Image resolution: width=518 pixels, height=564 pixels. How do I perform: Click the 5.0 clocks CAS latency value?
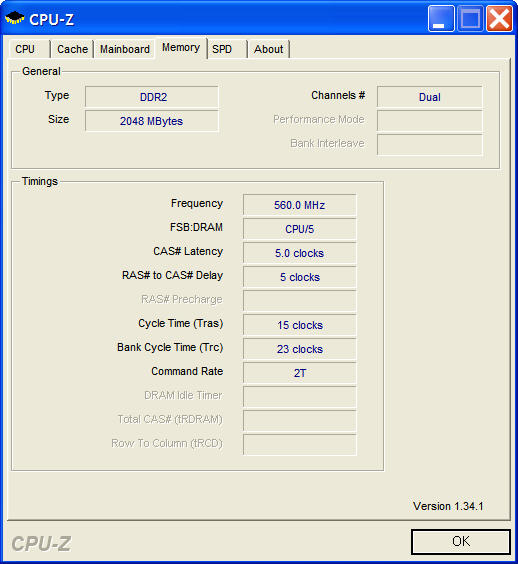pos(300,253)
